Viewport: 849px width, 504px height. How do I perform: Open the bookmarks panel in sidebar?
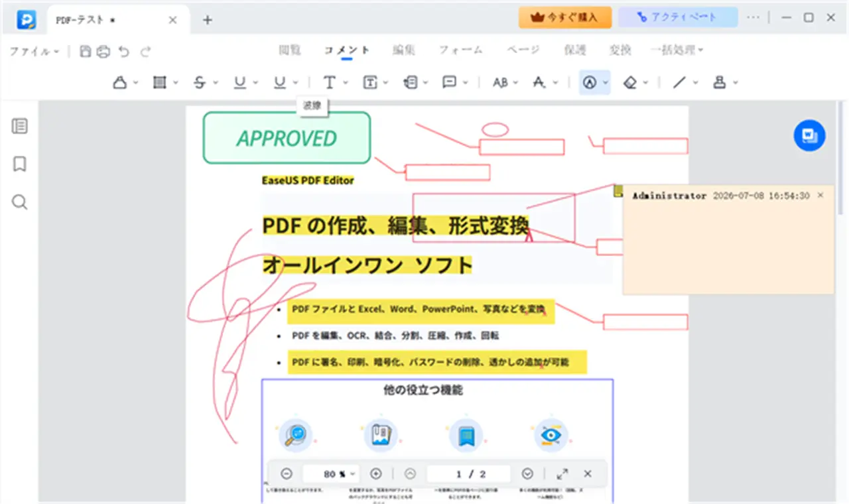pyautogui.click(x=20, y=164)
